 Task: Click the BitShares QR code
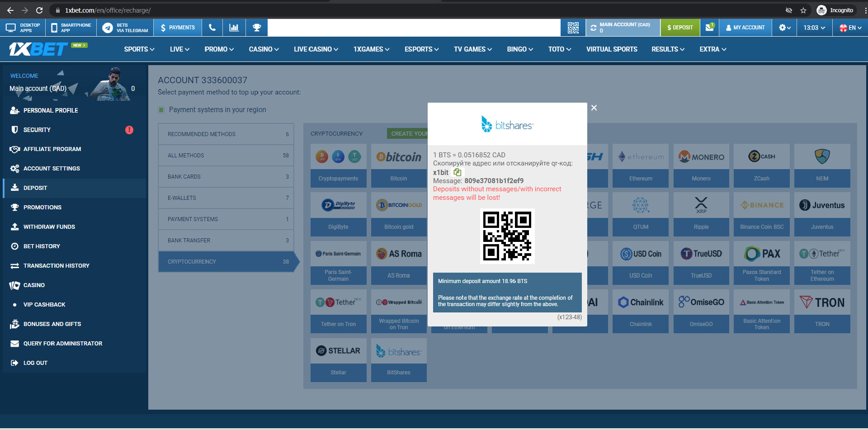tap(507, 236)
